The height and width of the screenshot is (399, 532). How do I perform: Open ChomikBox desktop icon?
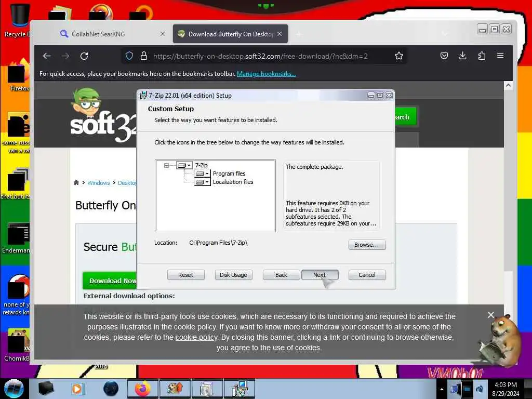[x=18, y=345]
